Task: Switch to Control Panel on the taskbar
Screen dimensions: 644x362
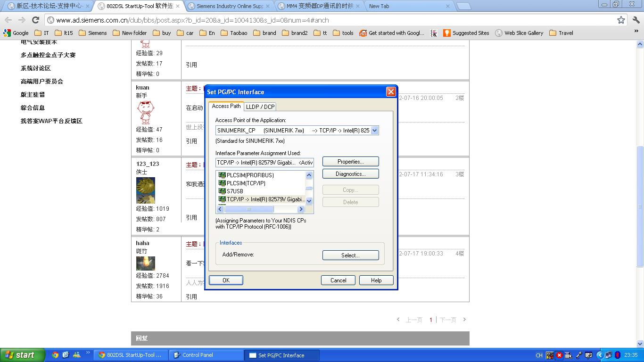Action: 206,355
